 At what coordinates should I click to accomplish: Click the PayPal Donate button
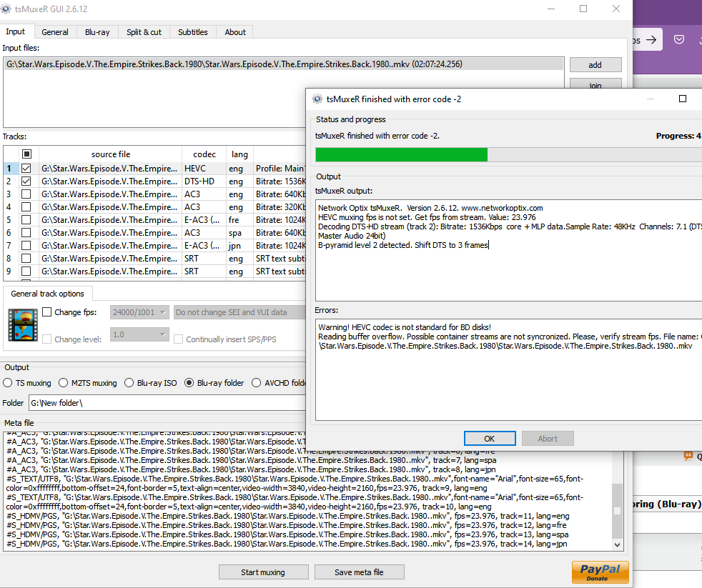coord(600,572)
